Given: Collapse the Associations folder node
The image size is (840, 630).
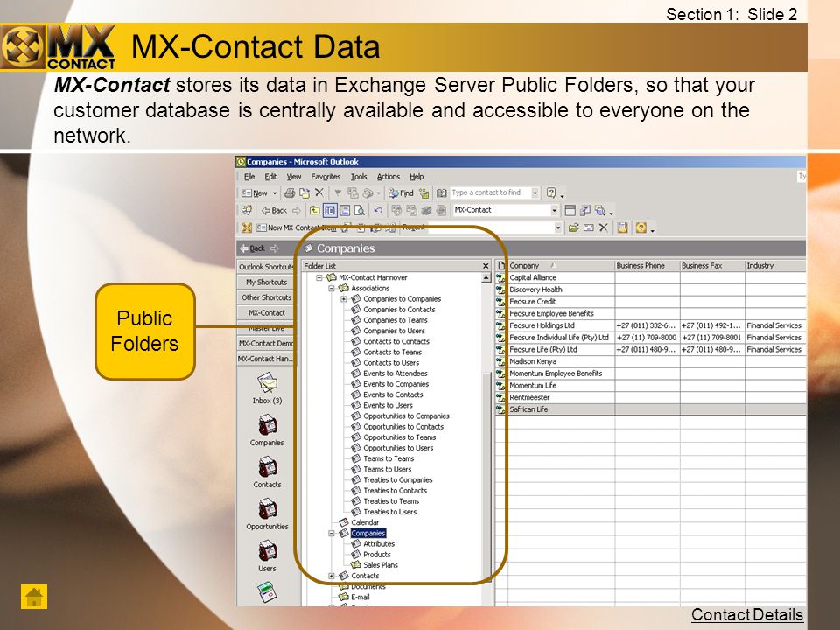Looking at the screenshot, I should coord(332,288).
